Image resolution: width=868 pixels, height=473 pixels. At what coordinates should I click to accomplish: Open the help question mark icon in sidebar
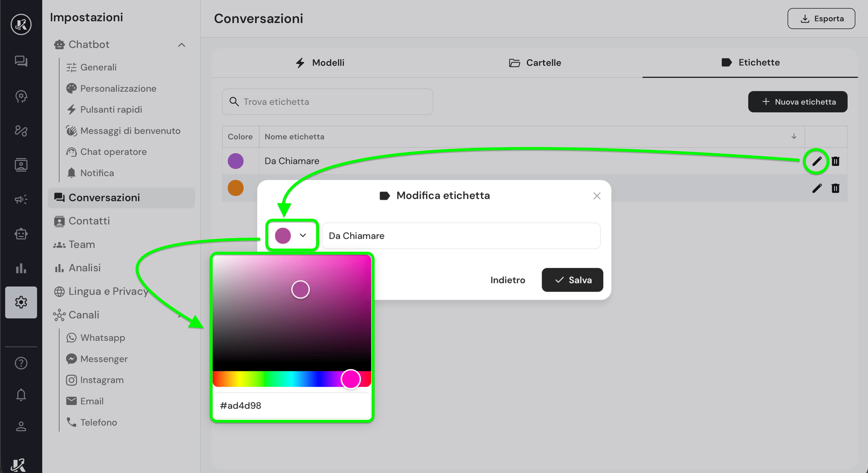pos(21,363)
